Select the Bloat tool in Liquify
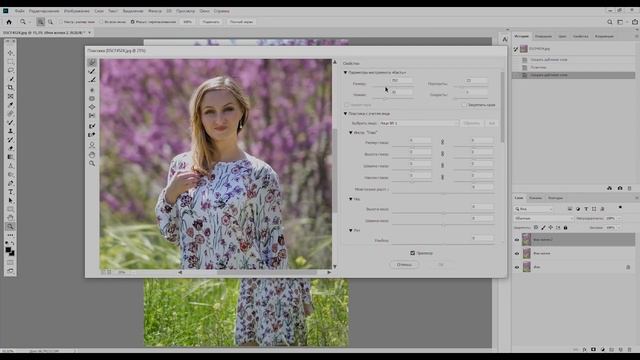 pyautogui.click(x=92, y=107)
